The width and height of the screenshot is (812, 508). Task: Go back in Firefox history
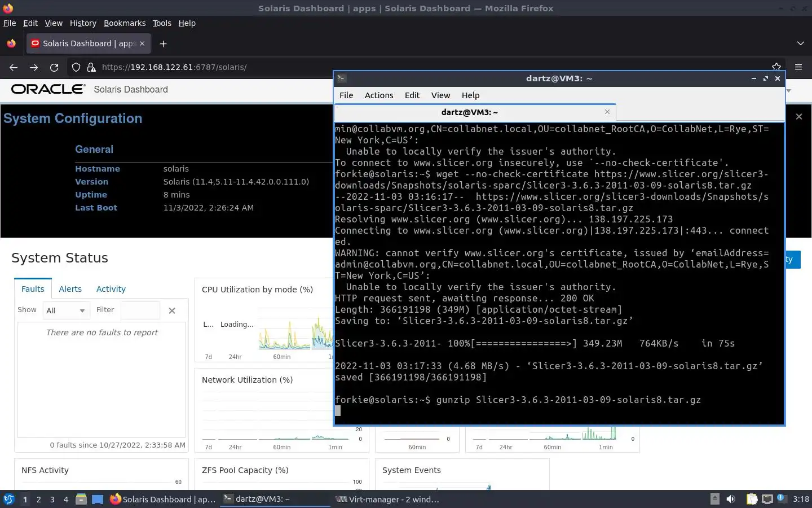(14, 67)
